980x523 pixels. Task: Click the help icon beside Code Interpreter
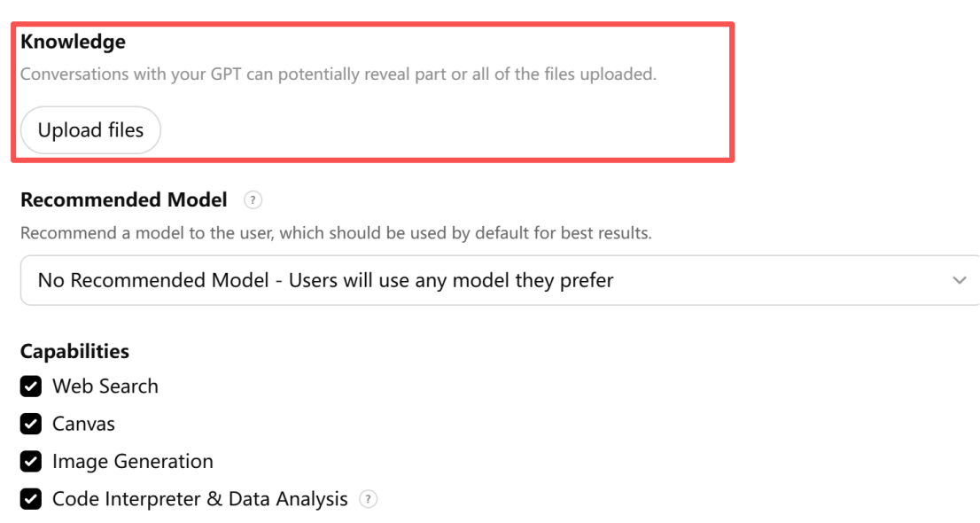(368, 500)
